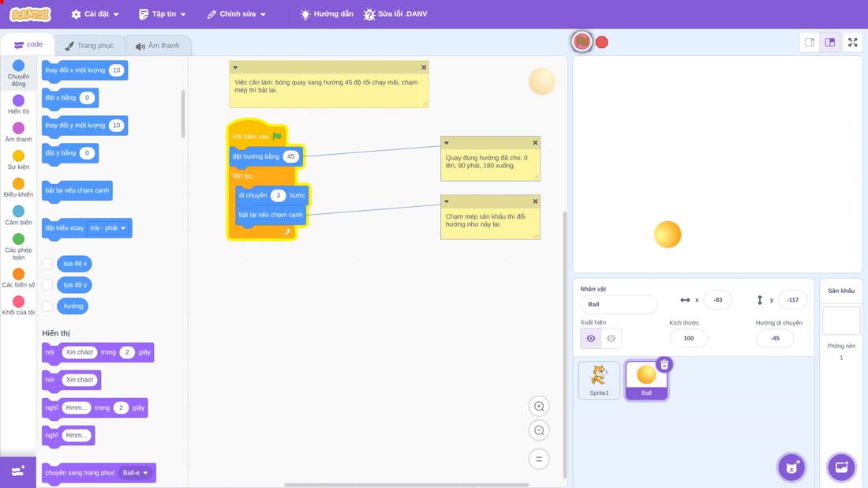Select the Hiển thị block category
Viewport: 868px width, 488px height.
(x=18, y=104)
